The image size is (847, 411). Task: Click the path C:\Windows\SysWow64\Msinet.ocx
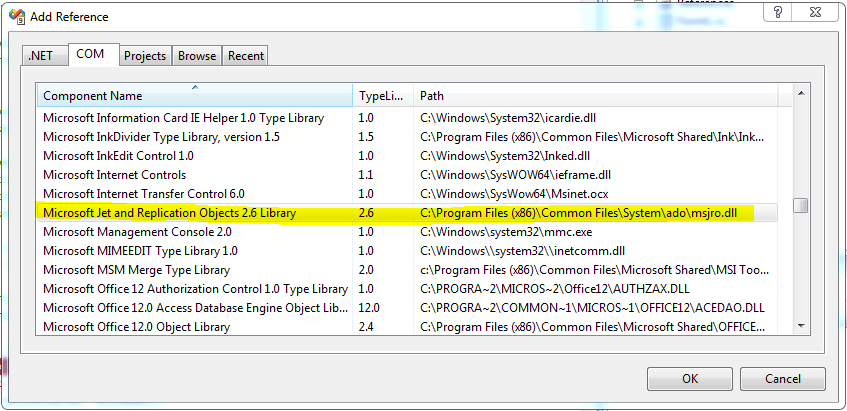click(x=514, y=193)
